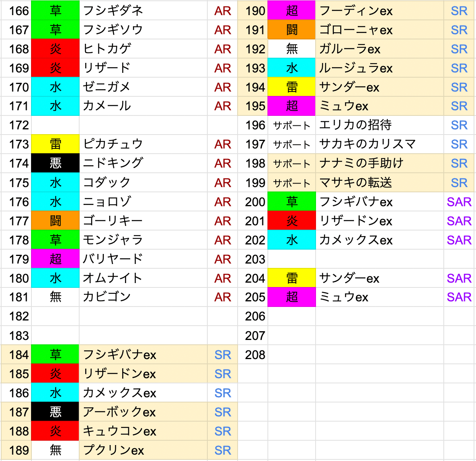Select the number cell 190
The height and width of the screenshot is (461, 476).
(253, 11)
